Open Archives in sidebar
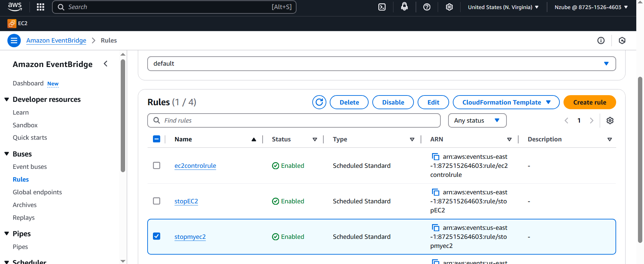Image resolution: width=644 pixels, height=264 pixels. [24, 205]
